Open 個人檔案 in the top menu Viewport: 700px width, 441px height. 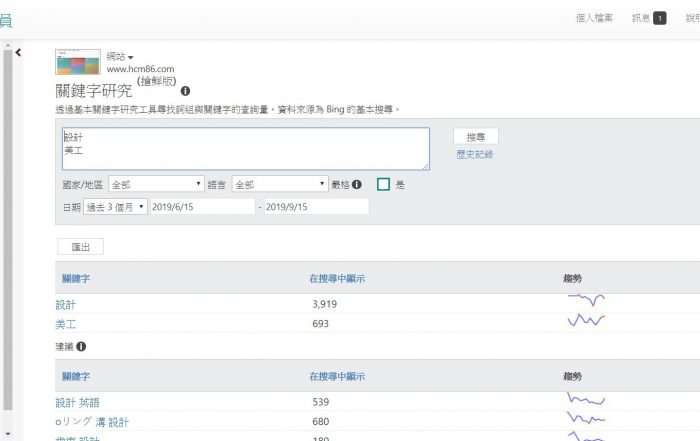coord(595,18)
